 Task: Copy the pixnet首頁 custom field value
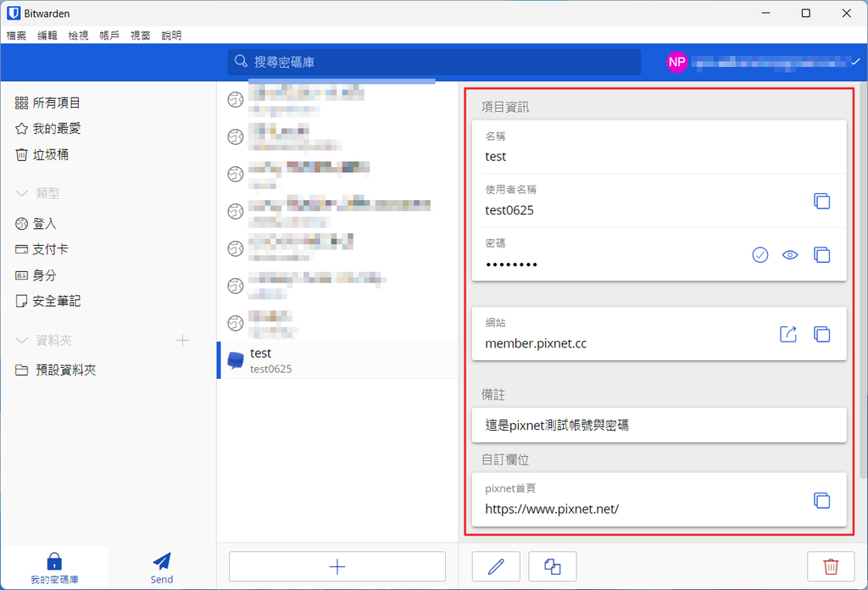pos(821,500)
